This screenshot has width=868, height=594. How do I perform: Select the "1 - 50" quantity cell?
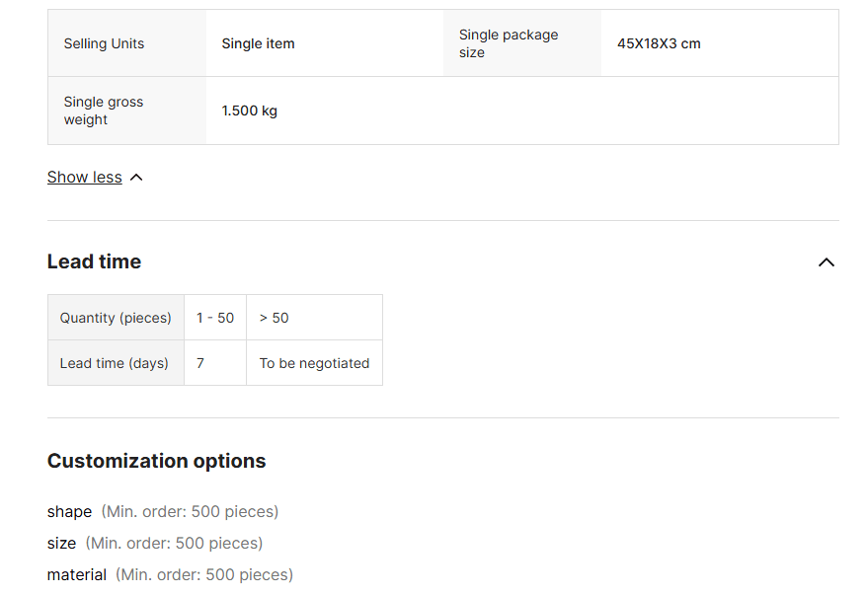(x=215, y=318)
